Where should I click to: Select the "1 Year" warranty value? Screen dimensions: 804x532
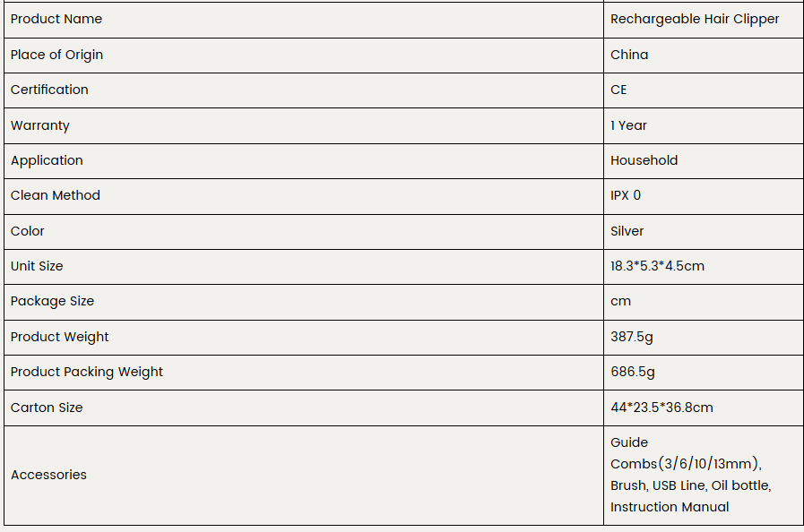pos(628,125)
